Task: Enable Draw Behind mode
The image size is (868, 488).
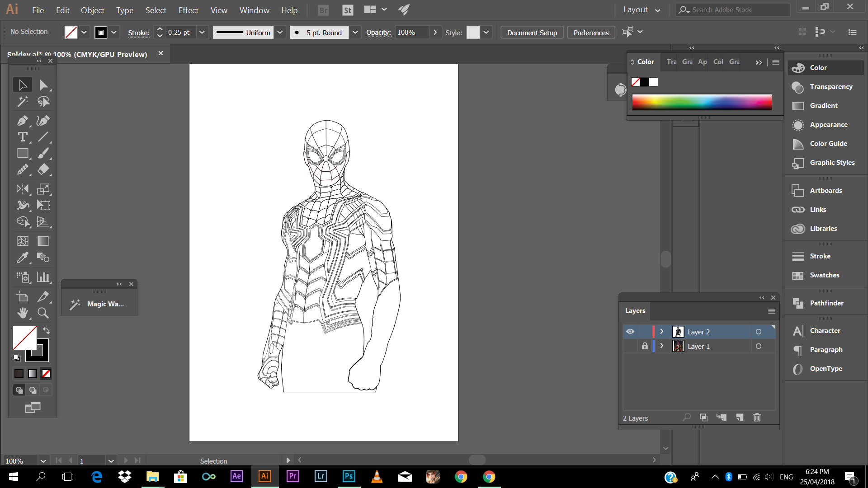Action: pos(33,390)
